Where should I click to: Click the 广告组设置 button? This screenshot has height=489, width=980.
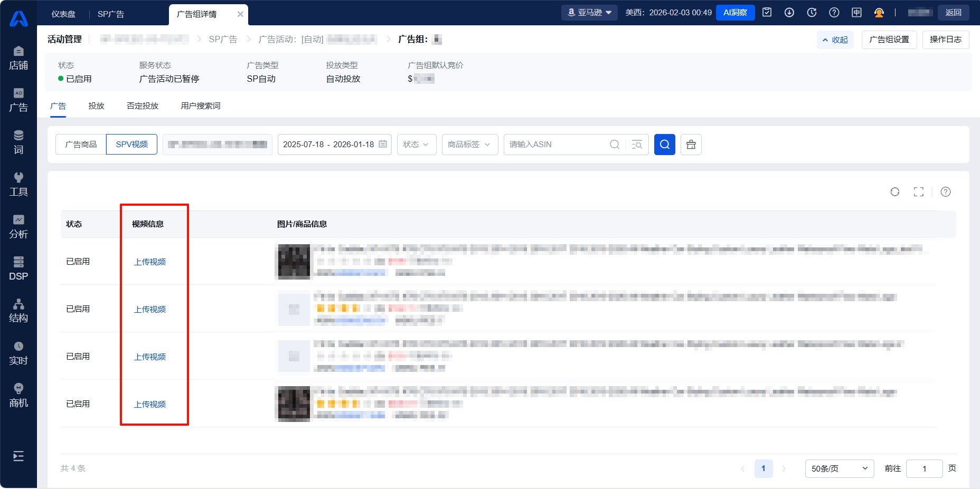pos(889,40)
